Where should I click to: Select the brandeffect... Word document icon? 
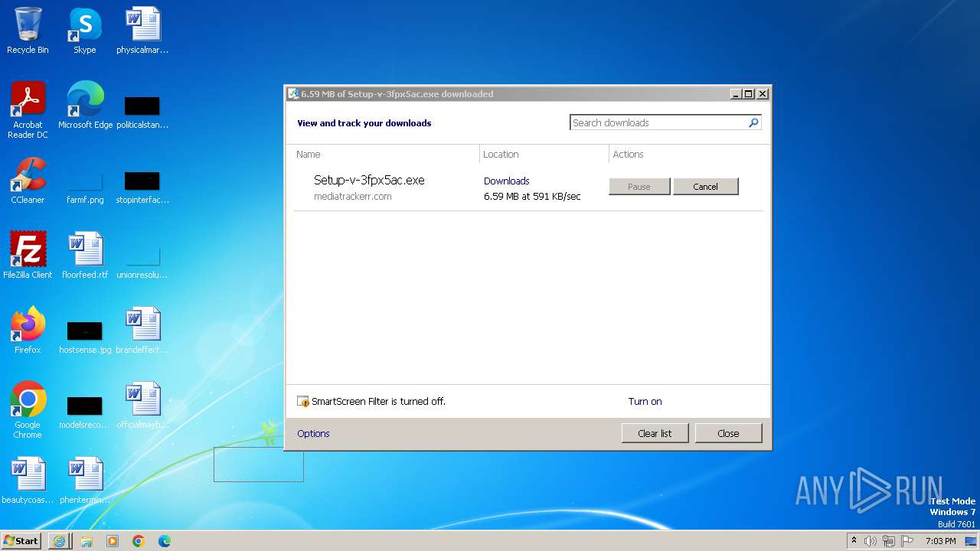pos(142,330)
